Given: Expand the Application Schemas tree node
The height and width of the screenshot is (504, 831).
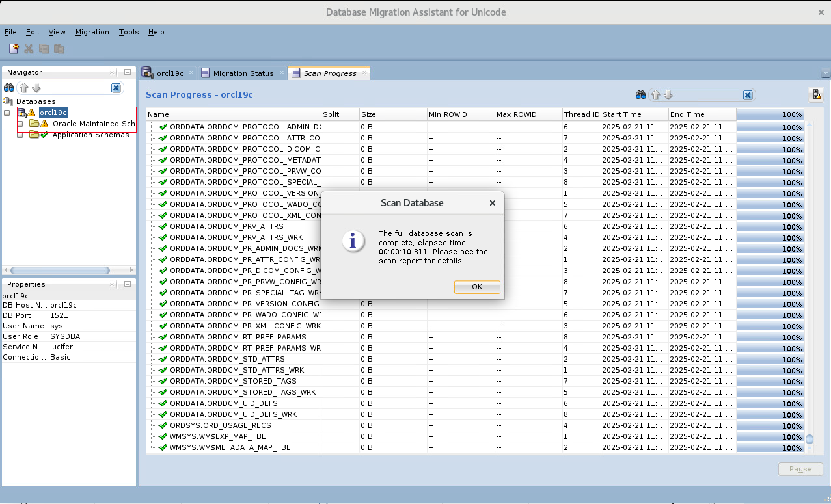Looking at the screenshot, I should 20,135.
